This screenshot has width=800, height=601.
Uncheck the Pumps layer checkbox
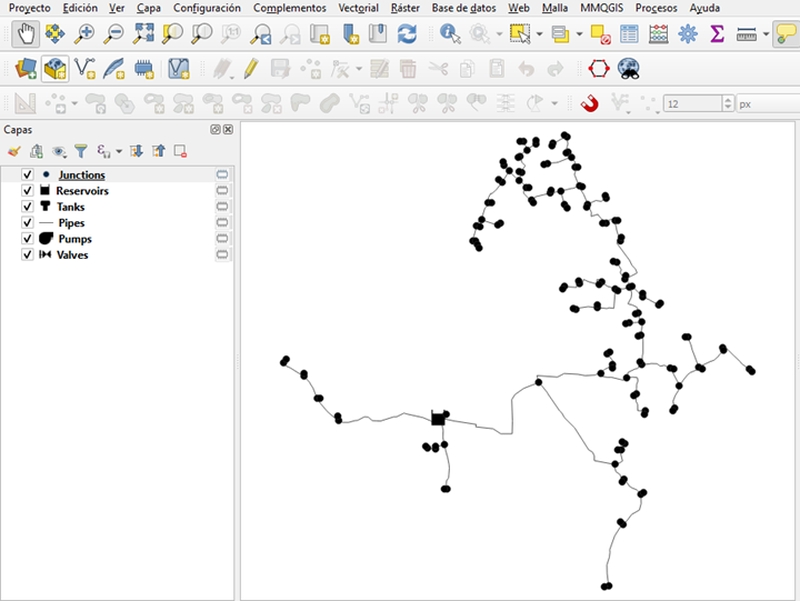[x=27, y=239]
